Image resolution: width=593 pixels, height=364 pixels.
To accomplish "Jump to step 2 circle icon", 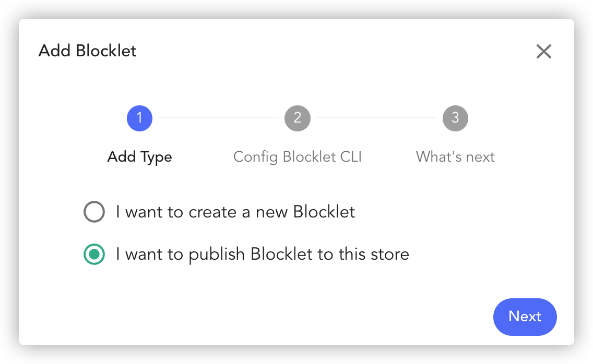I will (x=298, y=118).
